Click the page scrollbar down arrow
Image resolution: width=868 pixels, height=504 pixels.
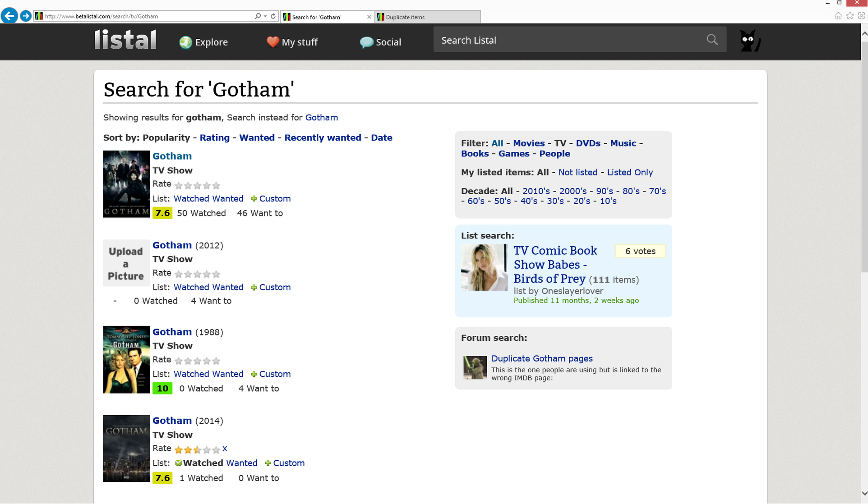coord(864,494)
